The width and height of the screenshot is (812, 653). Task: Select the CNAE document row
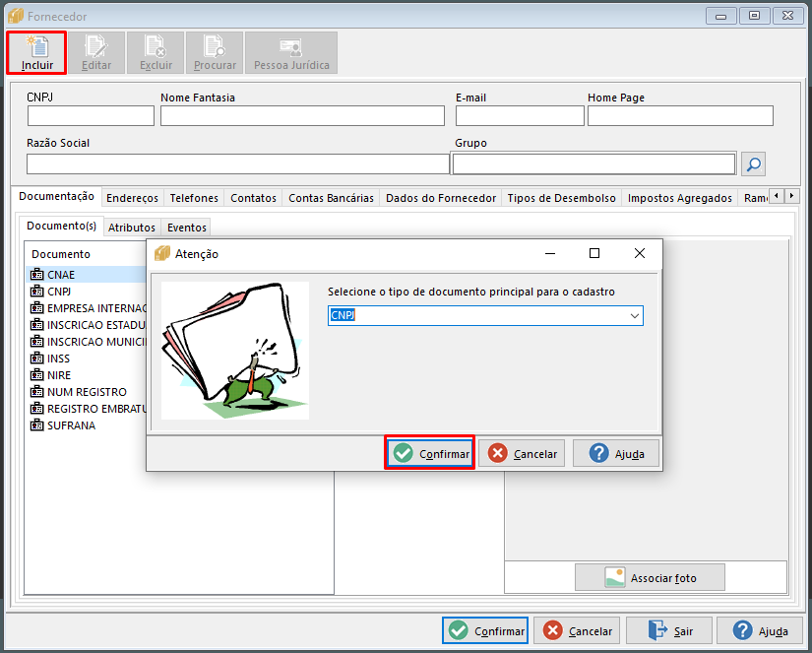click(87, 275)
